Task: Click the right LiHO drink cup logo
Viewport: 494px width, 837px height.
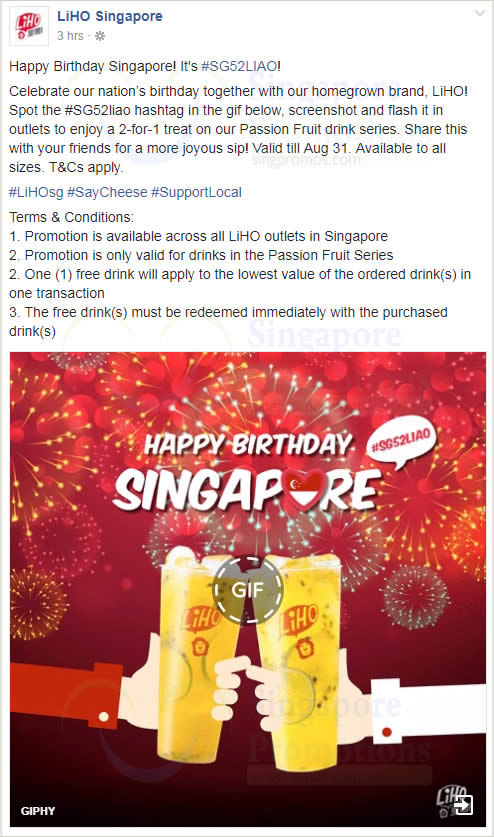Action: pyautogui.click(x=300, y=620)
